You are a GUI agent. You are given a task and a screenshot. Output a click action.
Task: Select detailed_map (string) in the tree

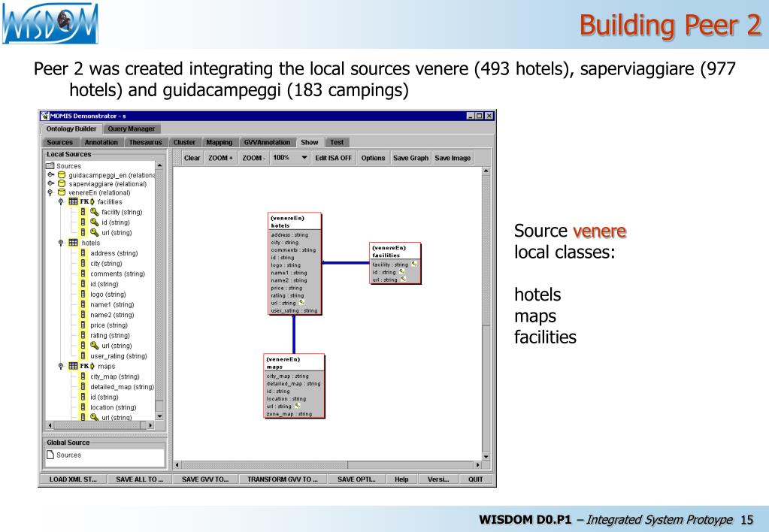(x=122, y=387)
